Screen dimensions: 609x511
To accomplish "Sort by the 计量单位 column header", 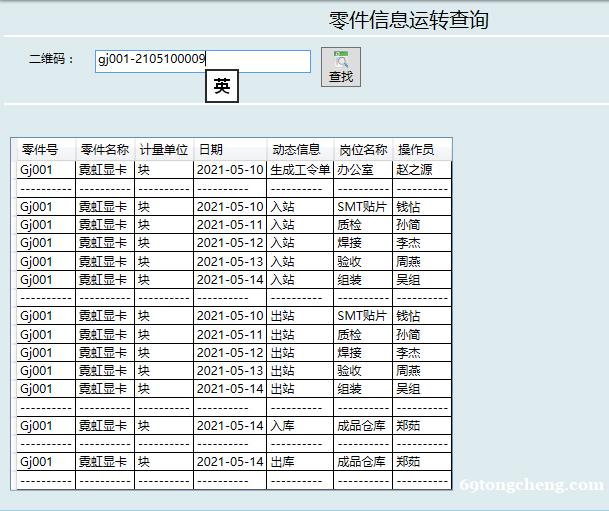I will pyautogui.click(x=163, y=150).
